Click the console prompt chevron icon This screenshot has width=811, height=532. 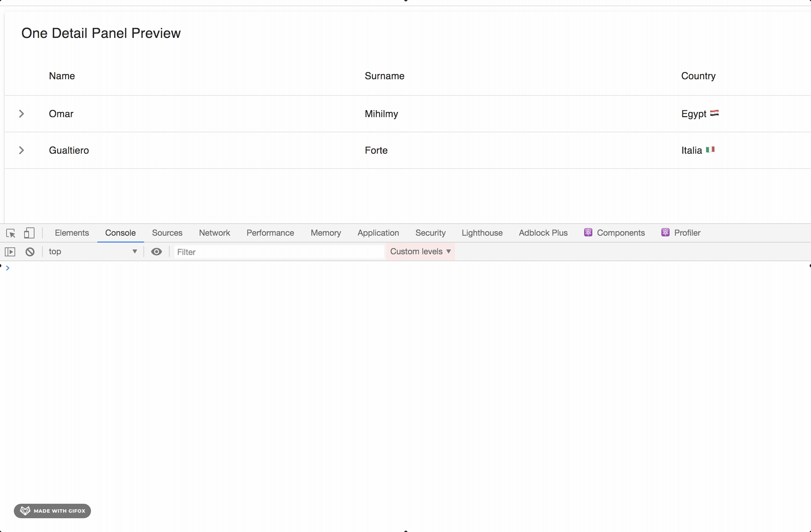coord(8,267)
